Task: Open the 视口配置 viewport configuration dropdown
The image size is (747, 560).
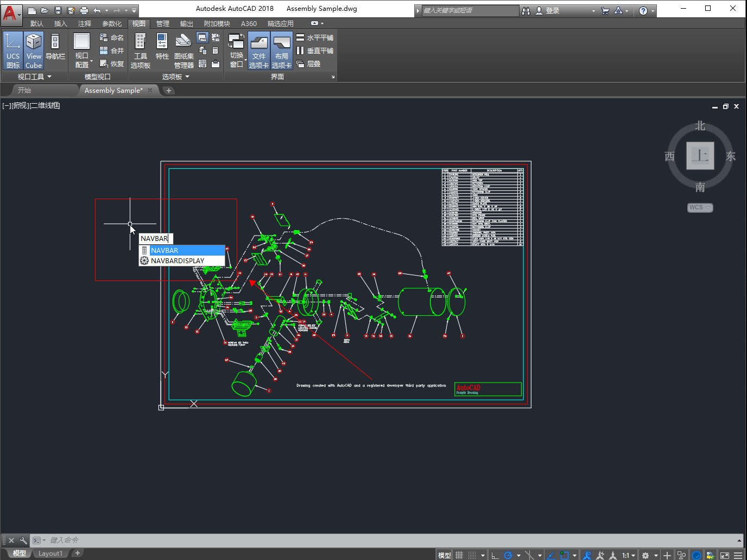Action: coord(82,50)
